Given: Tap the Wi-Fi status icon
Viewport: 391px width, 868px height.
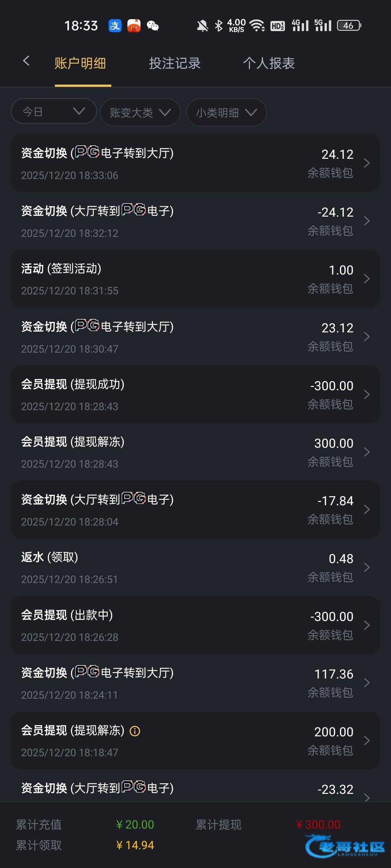Looking at the screenshot, I should point(257,26).
